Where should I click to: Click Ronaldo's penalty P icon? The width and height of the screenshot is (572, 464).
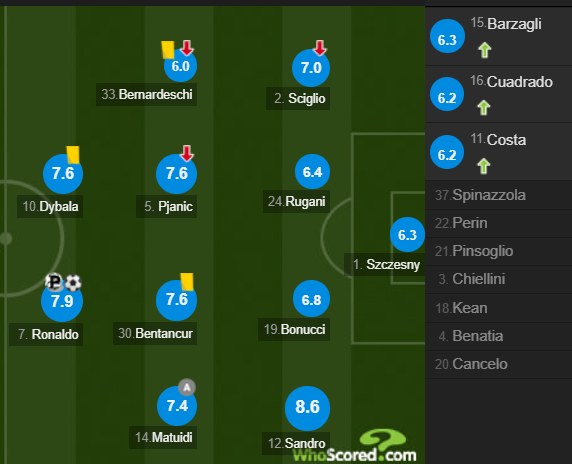pyautogui.click(x=54, y=282)
